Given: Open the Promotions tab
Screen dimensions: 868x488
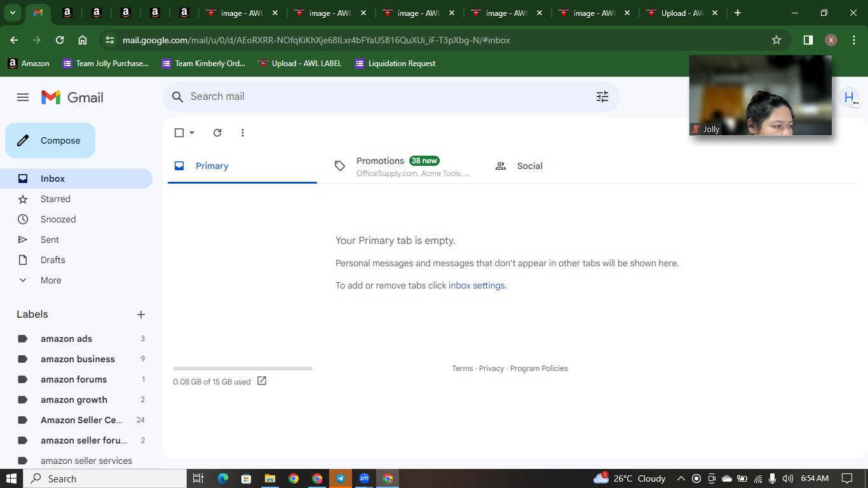Looking at the screenshot, I should (403, 166).
